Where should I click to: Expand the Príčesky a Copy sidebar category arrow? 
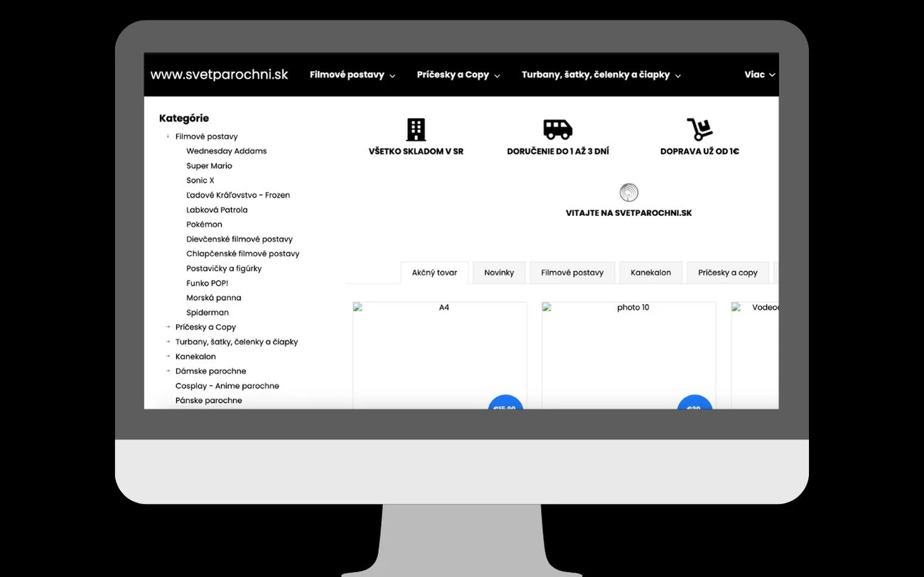pos(168,327)
